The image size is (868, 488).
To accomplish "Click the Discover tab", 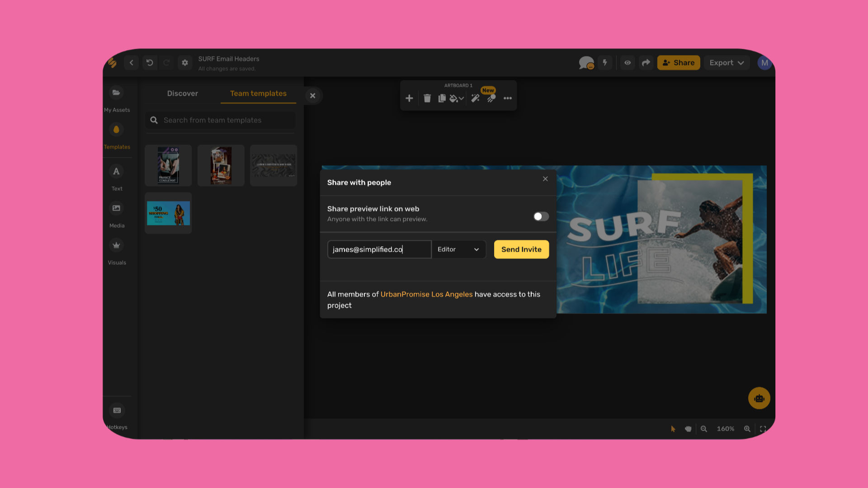I will pos(183,93).
